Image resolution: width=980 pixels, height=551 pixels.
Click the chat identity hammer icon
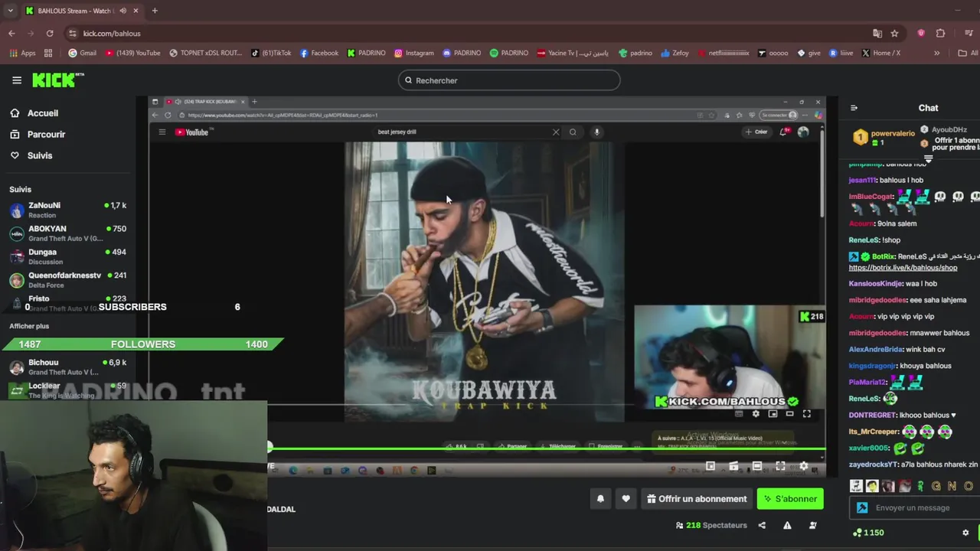point(862,507)
